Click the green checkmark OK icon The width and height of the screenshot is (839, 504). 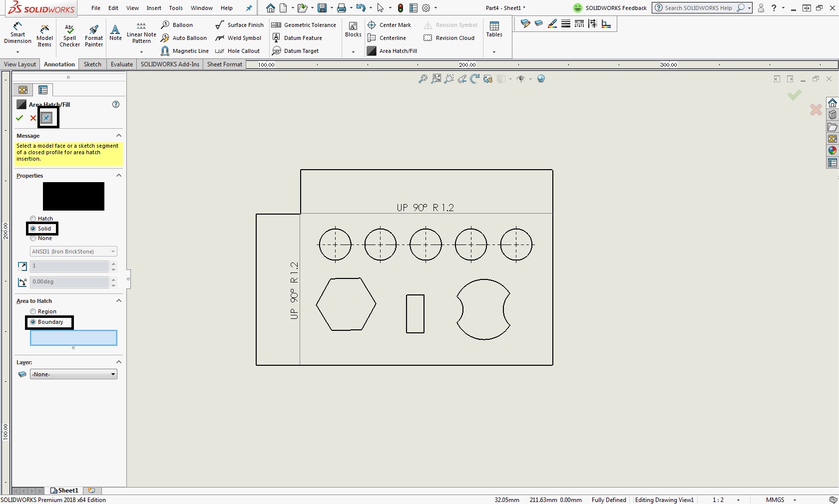tap(19, 118)
